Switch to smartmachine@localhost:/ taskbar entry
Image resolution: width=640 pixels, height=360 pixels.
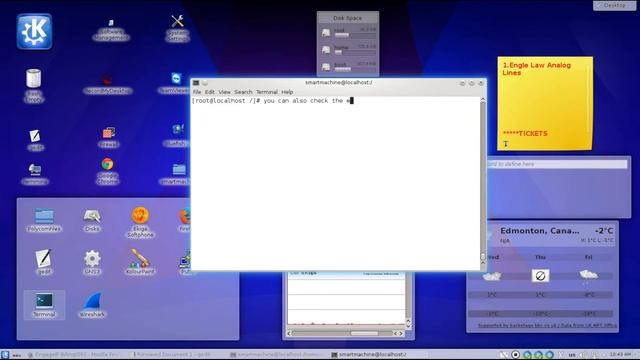(378, 355)
